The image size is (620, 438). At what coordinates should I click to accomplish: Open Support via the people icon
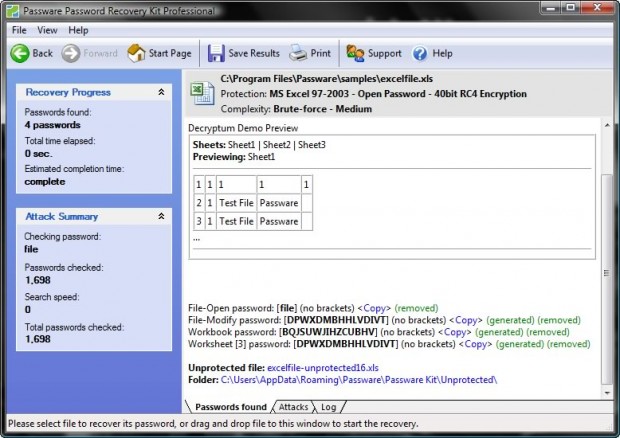tap(355, 53)
